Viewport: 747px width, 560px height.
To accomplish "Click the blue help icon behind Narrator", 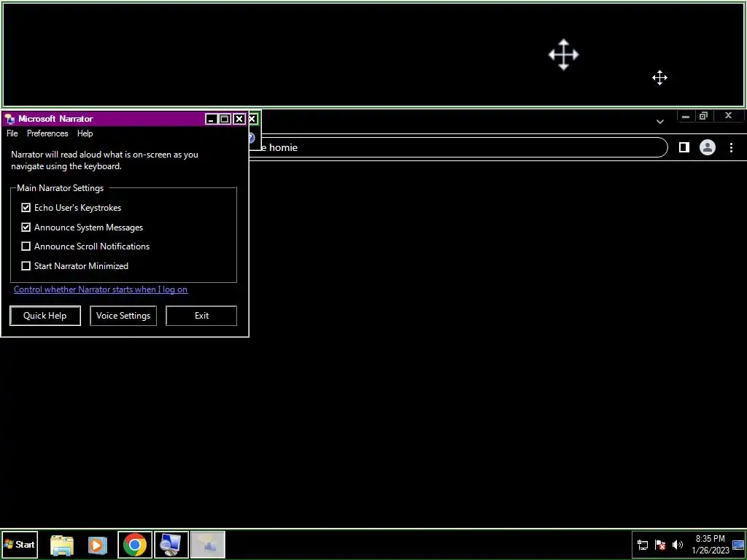I will click(x=252, y=138).
